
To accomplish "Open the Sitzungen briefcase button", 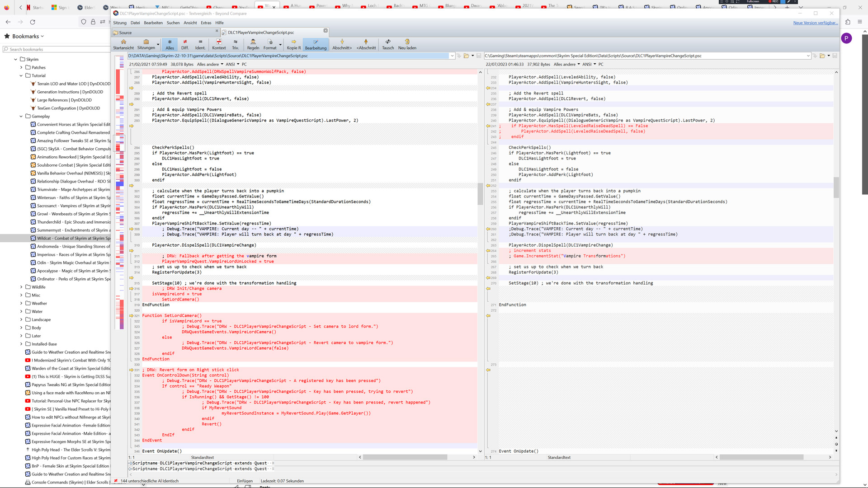I will click(x=146, y=42).
